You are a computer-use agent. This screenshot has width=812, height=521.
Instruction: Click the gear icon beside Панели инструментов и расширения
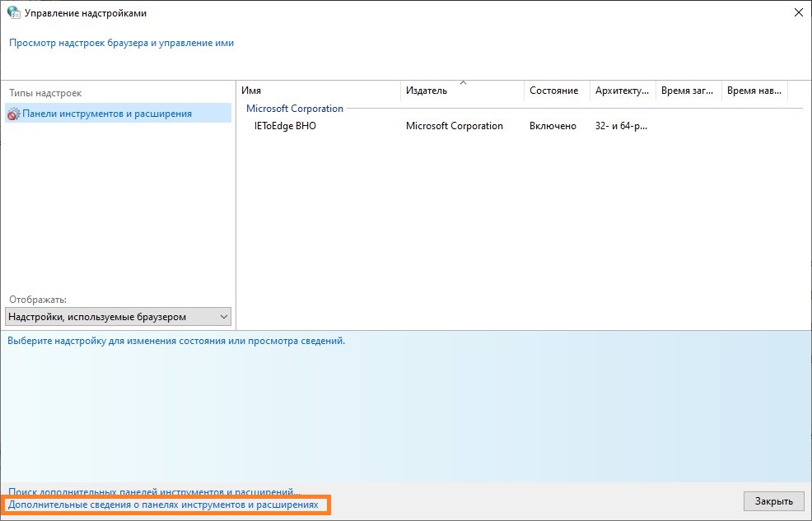(13, 114)
